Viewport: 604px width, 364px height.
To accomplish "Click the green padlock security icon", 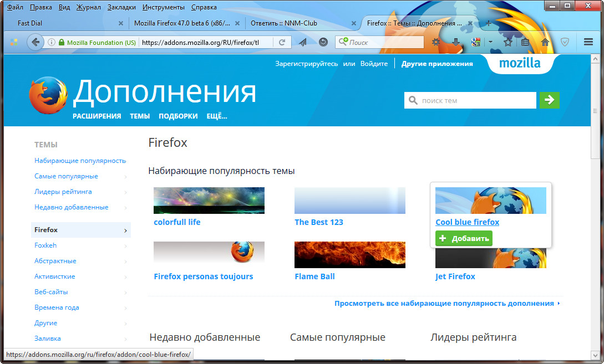I will (61, 42).
